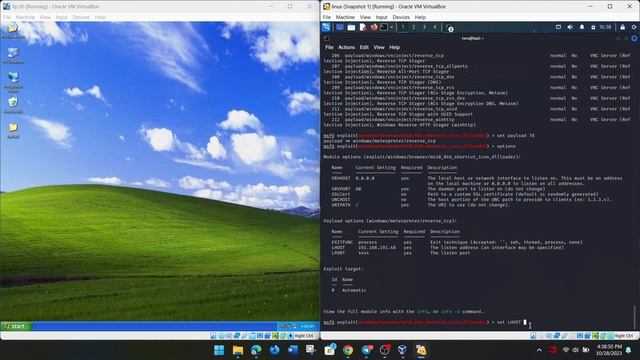
Task: Open View menu in linux VirtualBox window
Action: pyautogui.click(x=365, y=17)
